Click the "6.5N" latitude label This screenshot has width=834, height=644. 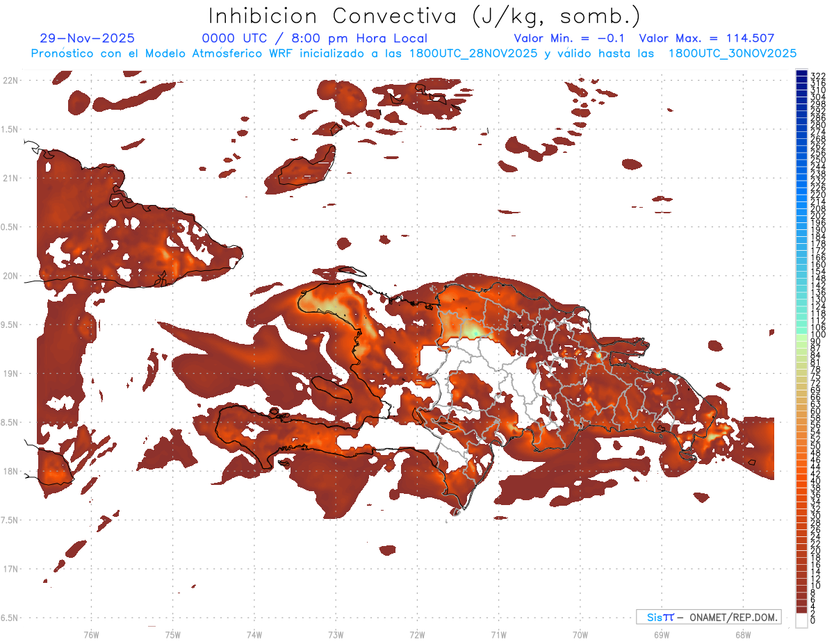click(10, 618)
